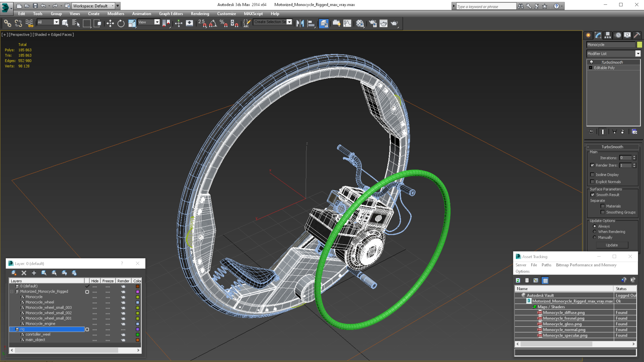Open the Curve Editor icon

(347, 23)
